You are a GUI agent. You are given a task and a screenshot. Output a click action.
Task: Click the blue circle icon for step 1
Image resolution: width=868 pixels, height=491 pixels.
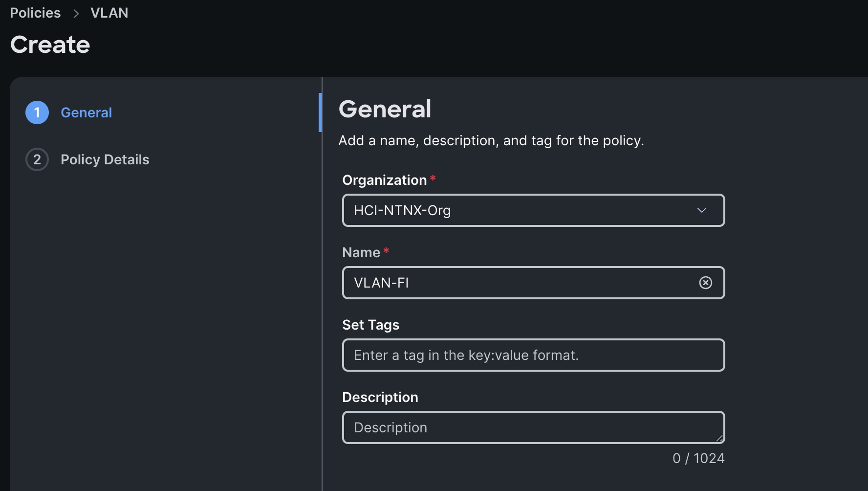(37, 112)
